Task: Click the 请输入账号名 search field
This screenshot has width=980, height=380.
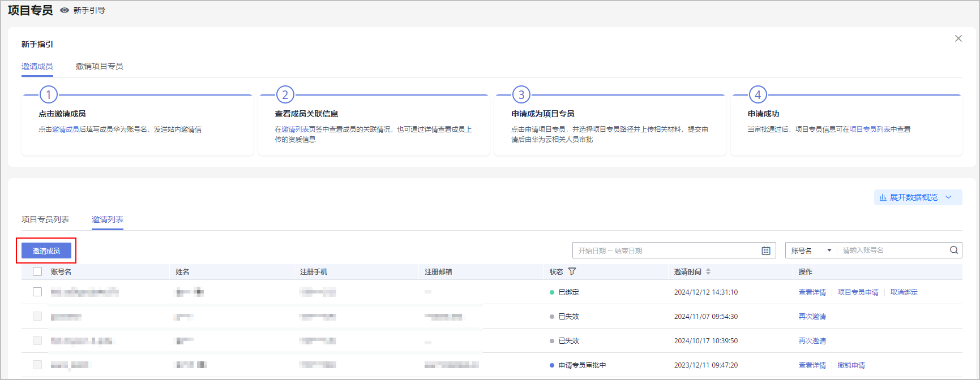Action: tap(893, 251)
